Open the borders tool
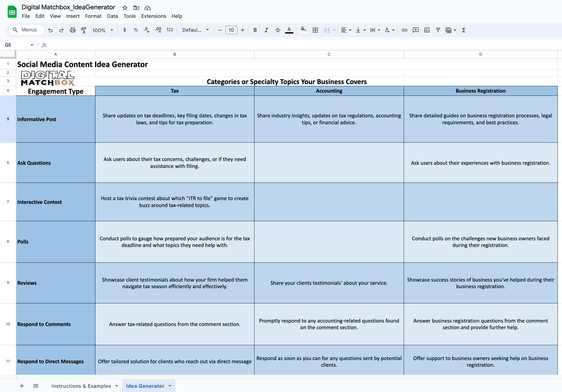The width and height of the screenshot is (562, 392). pyautogui.click(x=315, y=30)
